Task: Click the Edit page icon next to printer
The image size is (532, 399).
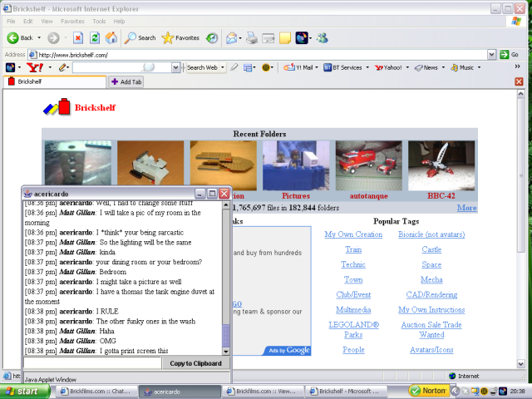Action: 268,38
